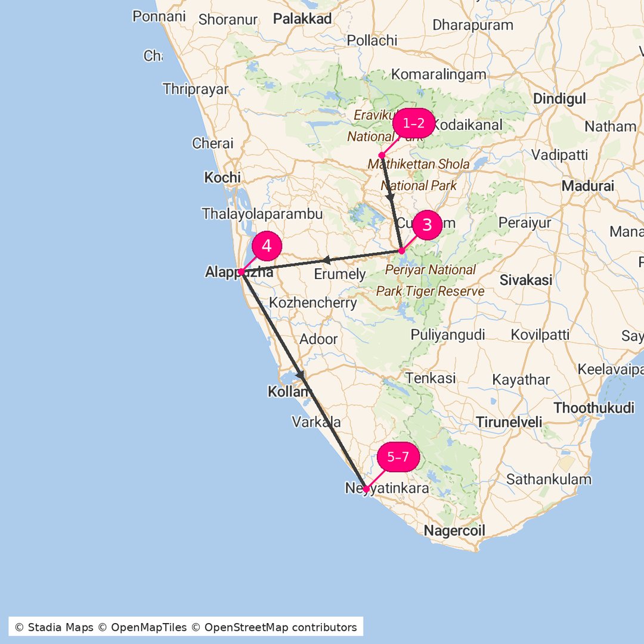Screen dimensions: 644x644
Task: Click the Alappuzha city label
Action: pyautogui.click(x=239, y=272)
